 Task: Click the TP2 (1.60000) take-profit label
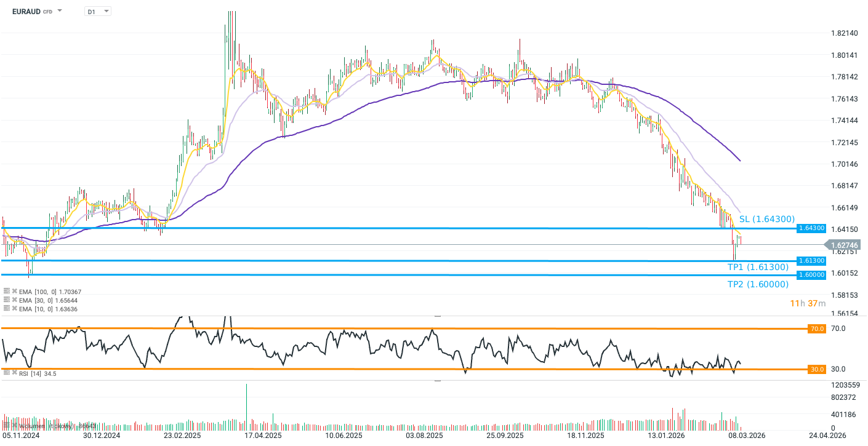tap(758, 284)
